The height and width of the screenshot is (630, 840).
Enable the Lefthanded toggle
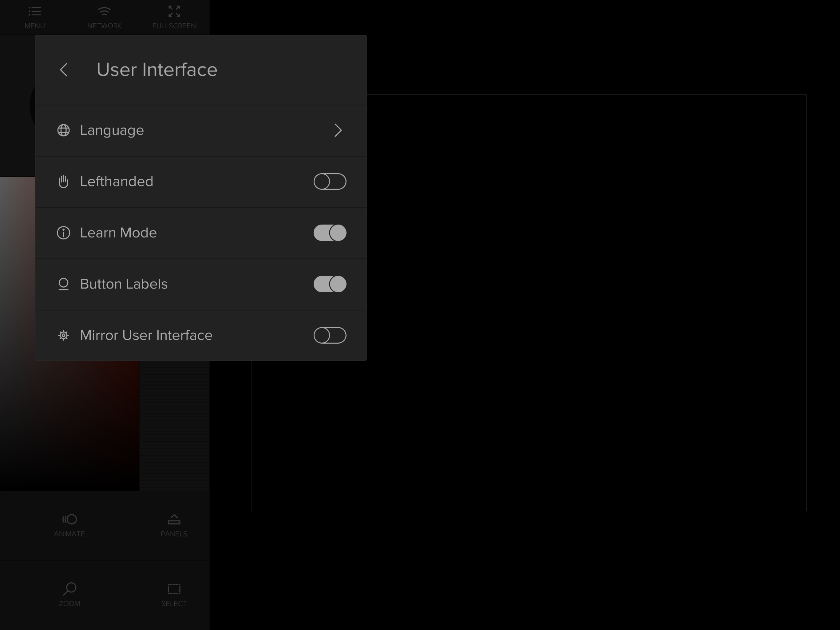[x=330, y=181]
